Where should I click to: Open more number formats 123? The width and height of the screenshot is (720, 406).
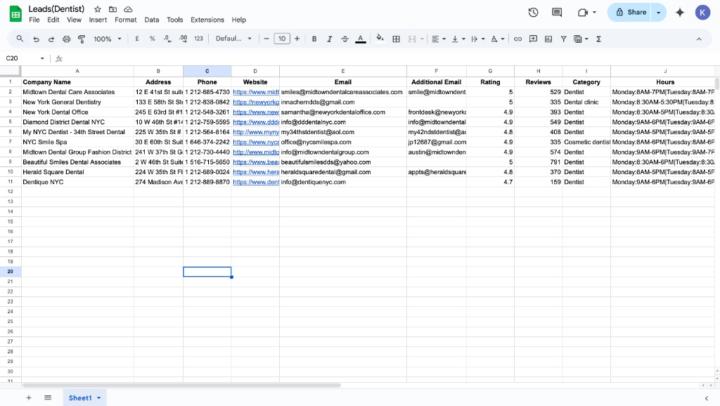click(198, 39)
